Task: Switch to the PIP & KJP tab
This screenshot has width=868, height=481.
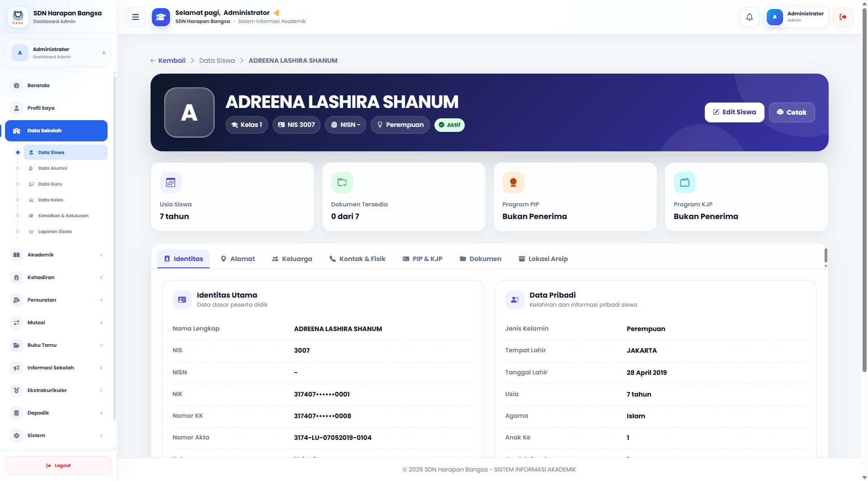Action: [423, 259]
